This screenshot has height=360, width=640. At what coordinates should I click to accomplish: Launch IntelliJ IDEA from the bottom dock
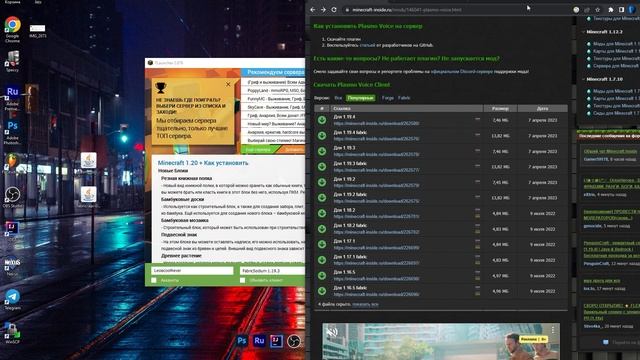[276, 340]
